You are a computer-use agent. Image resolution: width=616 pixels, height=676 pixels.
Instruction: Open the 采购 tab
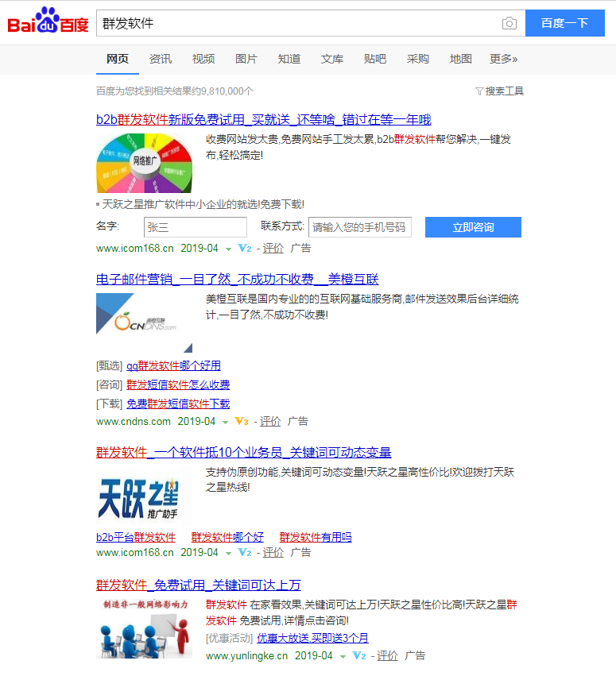click(417, 59)
